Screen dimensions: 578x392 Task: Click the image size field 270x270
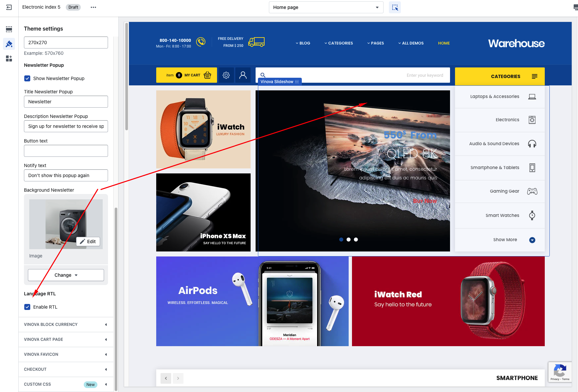coord(66,43)
